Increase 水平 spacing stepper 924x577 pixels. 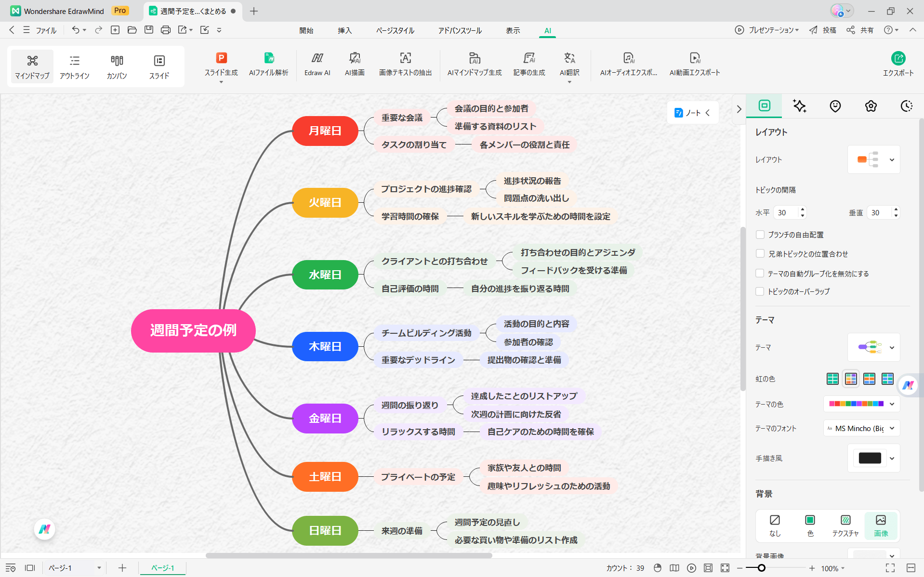coord(803,209)
